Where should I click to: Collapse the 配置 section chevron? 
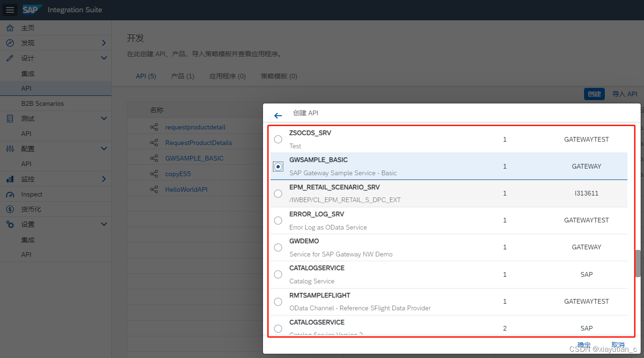pos(104,149)
